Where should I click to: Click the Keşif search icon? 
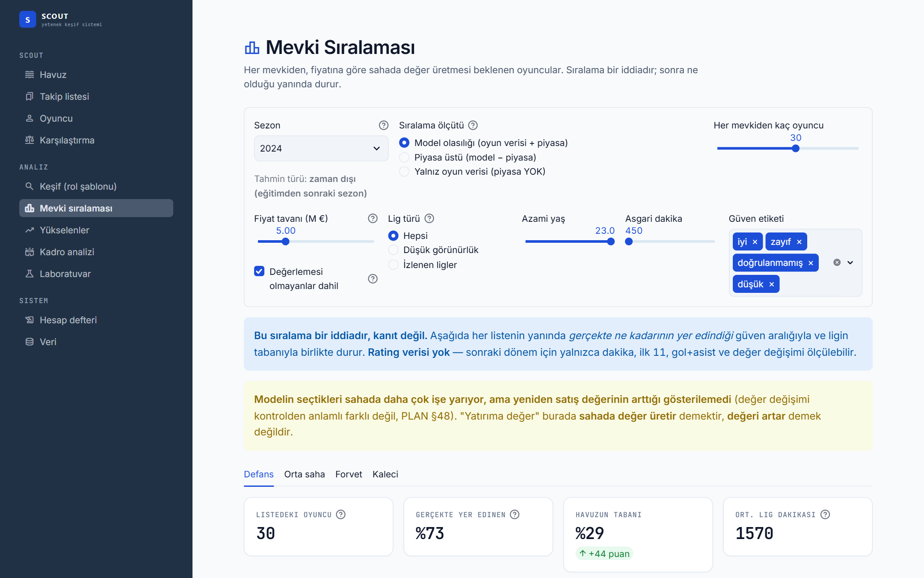tap(29, 186)
